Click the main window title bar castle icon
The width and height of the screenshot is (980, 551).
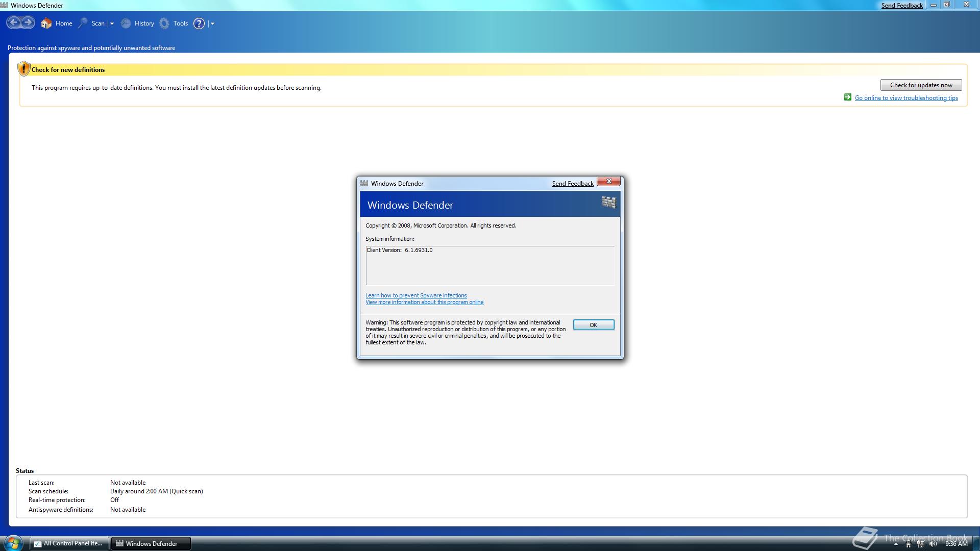point(4,5)
